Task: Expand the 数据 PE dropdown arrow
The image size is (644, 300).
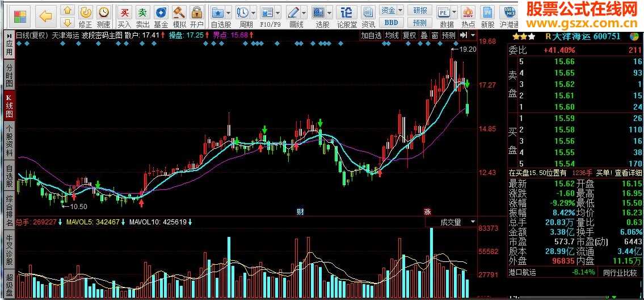Action: click(x=454, y=11)
